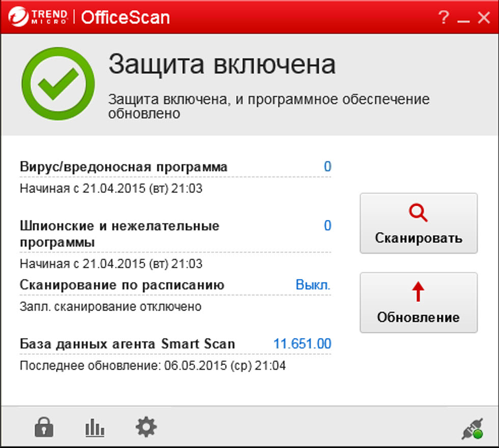Click the connection status plug icon
The image size is (499, 448).
[x=471, y=429]
